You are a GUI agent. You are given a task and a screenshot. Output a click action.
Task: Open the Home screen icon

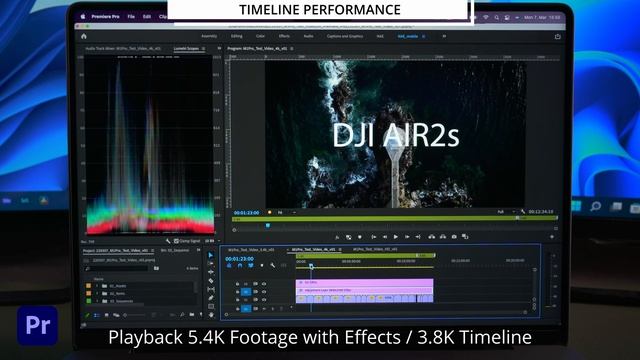(84, 36)
